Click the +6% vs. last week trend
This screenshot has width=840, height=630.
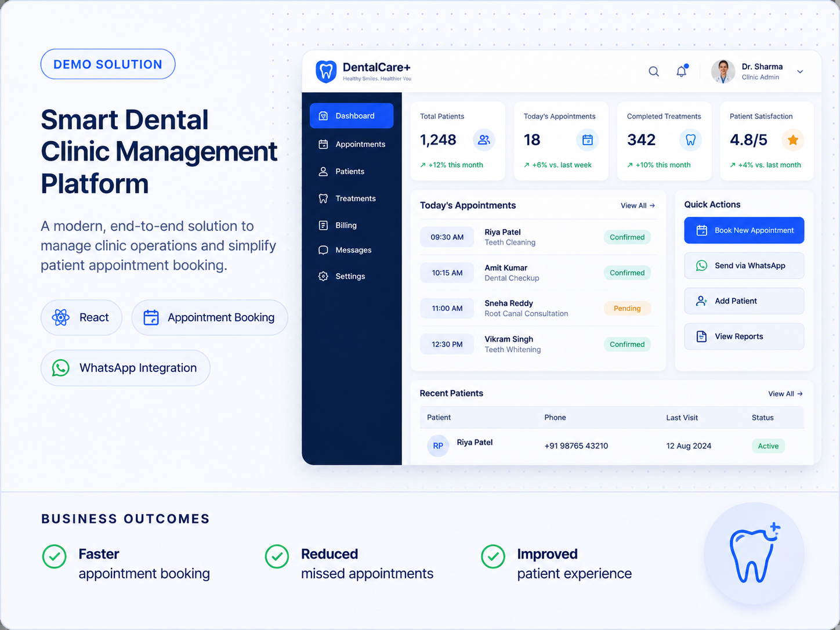click(x=557, y=165)
